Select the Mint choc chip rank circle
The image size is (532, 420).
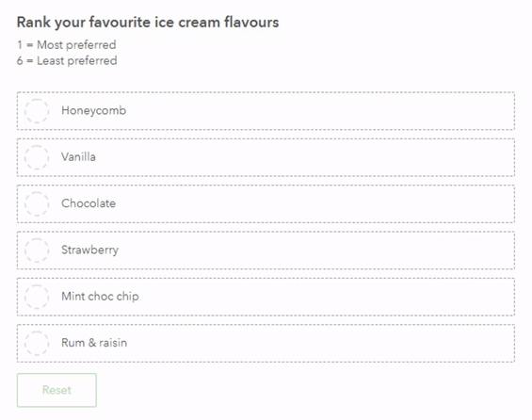pos(37,297)
